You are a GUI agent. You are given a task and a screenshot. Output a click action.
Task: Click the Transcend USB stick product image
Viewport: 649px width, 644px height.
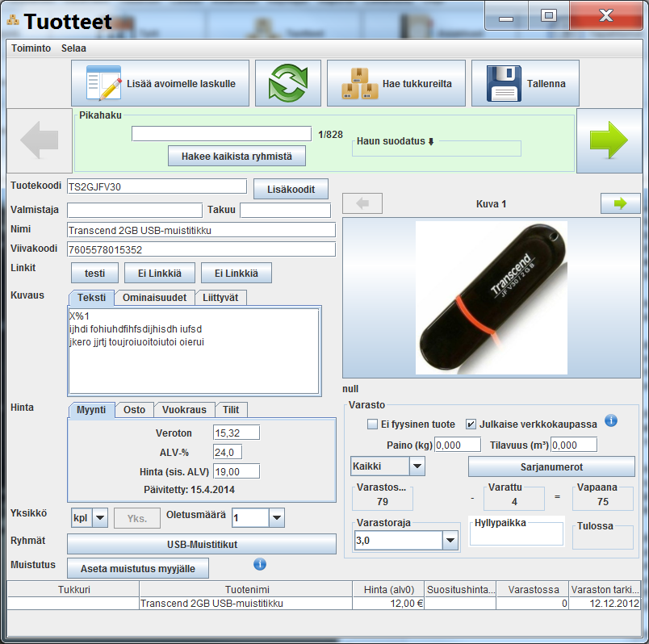click(x=492, y=298)
